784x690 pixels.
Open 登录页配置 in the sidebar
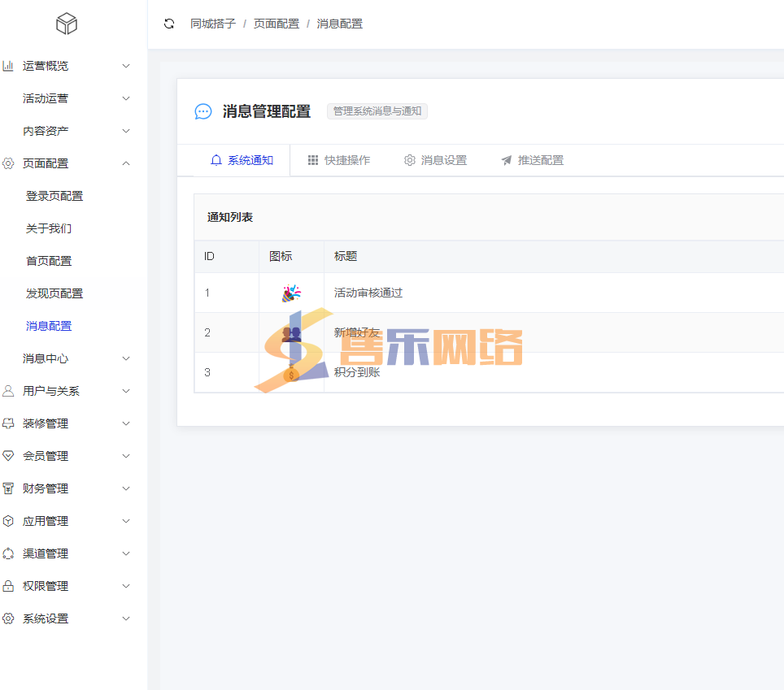[54, 196]
